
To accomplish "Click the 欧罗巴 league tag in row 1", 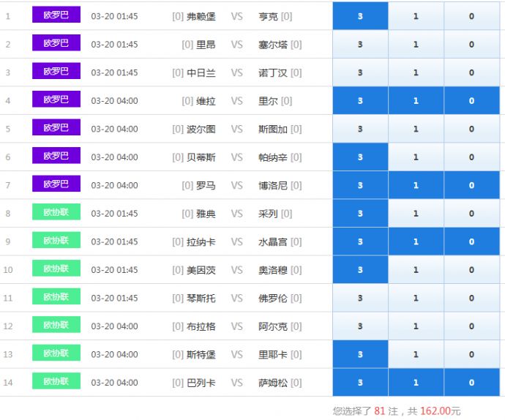I will [x=56, y=15].
